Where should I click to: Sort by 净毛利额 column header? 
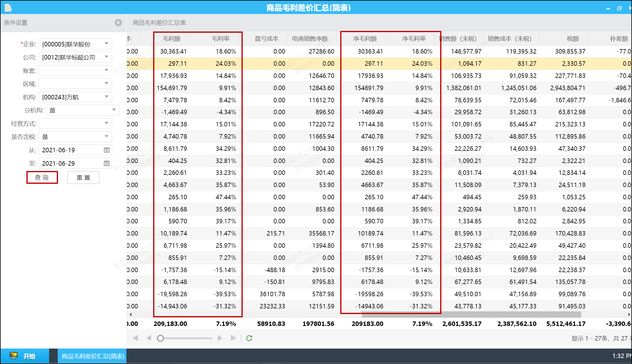tap(365, 39)
